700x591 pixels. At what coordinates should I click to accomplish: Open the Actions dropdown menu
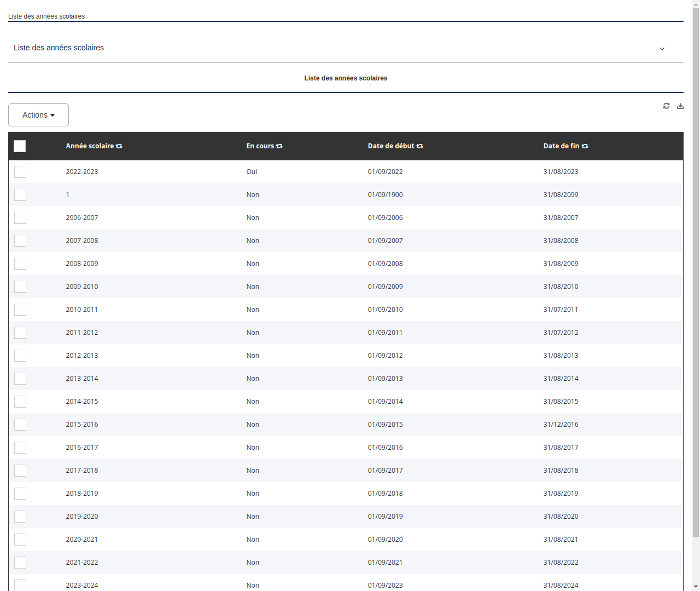point(38,115)
